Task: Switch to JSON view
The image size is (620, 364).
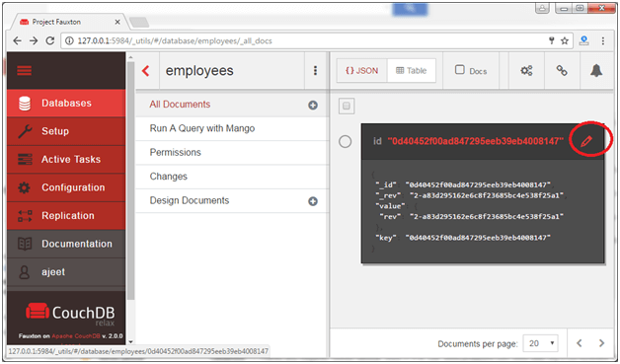Action: point(361,71)
